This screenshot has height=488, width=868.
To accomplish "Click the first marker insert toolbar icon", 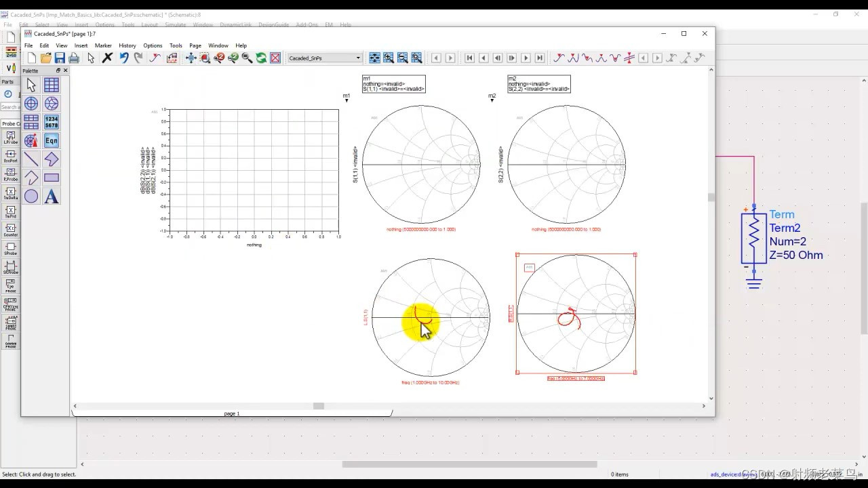I will (559, 58).
